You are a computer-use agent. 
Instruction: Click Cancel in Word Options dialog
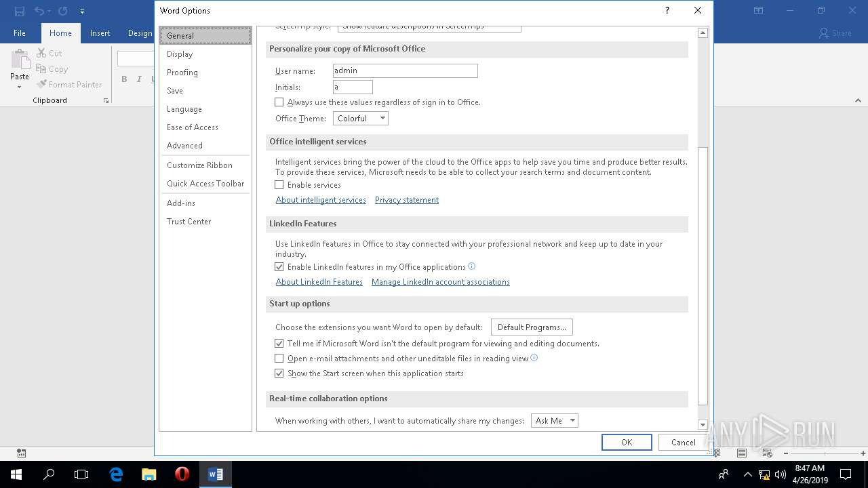pos(683,443)
